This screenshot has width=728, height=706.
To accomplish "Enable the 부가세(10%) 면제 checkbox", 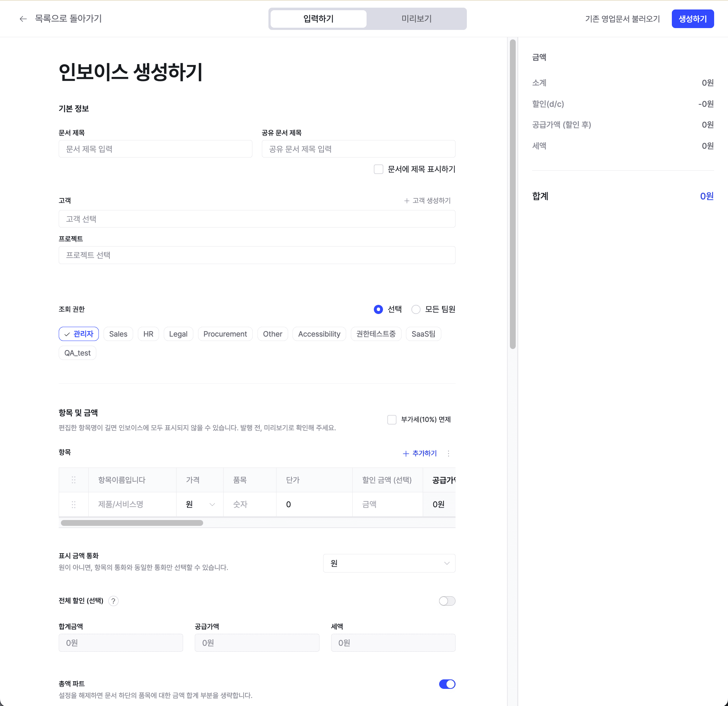I will click(x=391, y=420).
